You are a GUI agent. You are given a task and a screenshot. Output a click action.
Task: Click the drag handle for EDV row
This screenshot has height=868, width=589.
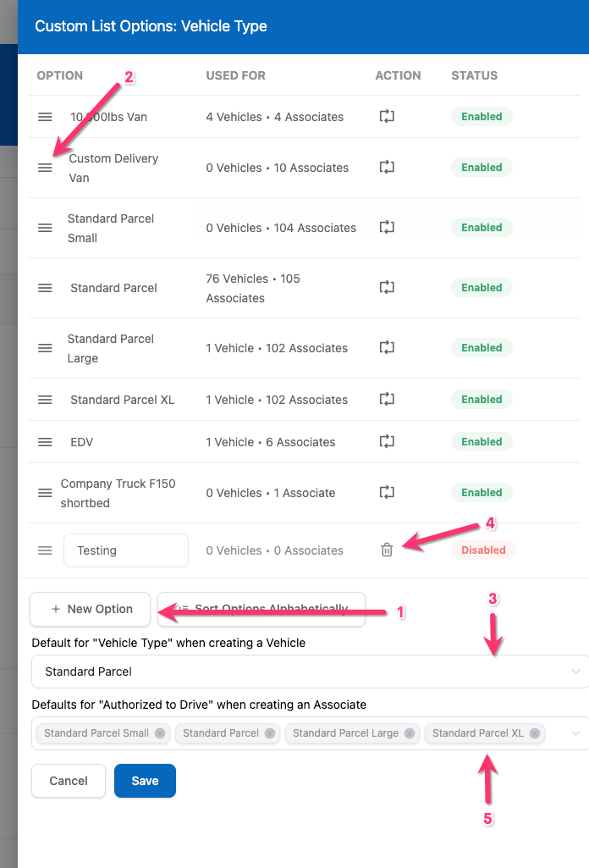(x=45, y=442)
